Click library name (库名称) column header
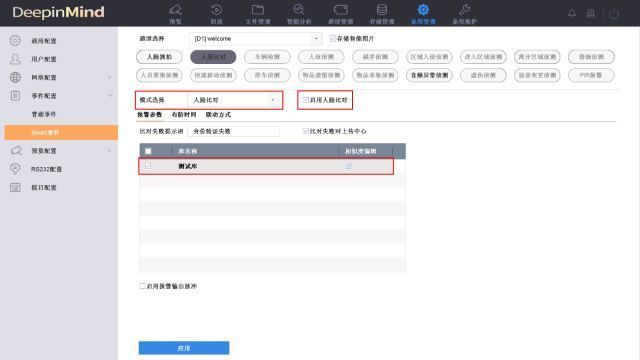The height and width of the screenshot is (360, 640). 188,151
